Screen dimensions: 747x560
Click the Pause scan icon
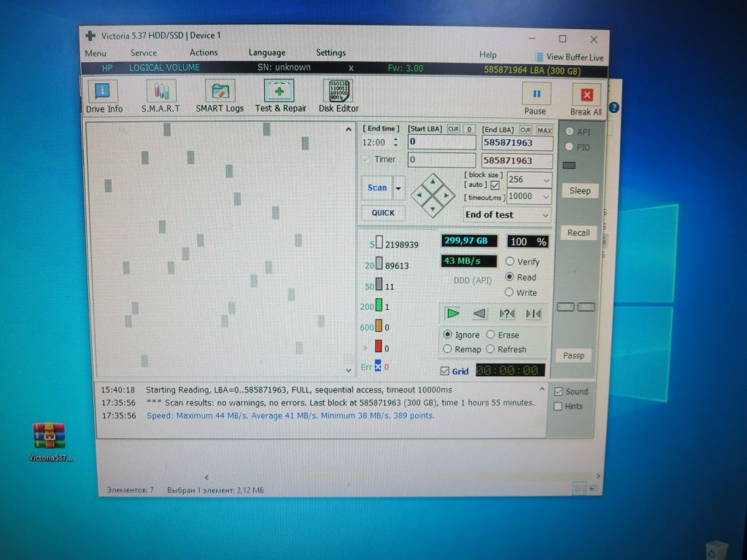536,94
